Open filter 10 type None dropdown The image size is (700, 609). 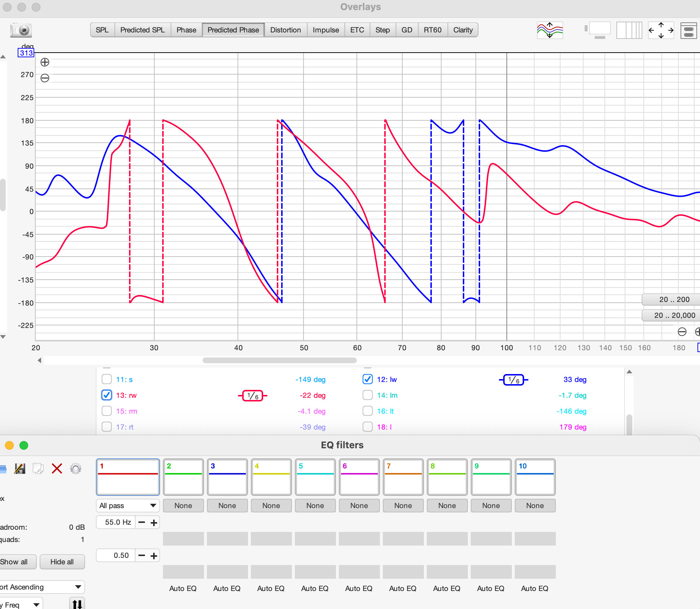(x=535, y=506)
